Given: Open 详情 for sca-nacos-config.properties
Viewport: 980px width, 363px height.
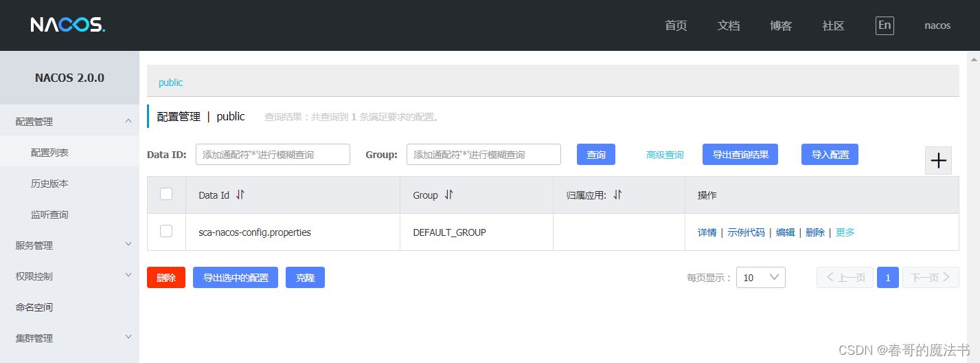Looking at the screenshot, I should (707, 232).
